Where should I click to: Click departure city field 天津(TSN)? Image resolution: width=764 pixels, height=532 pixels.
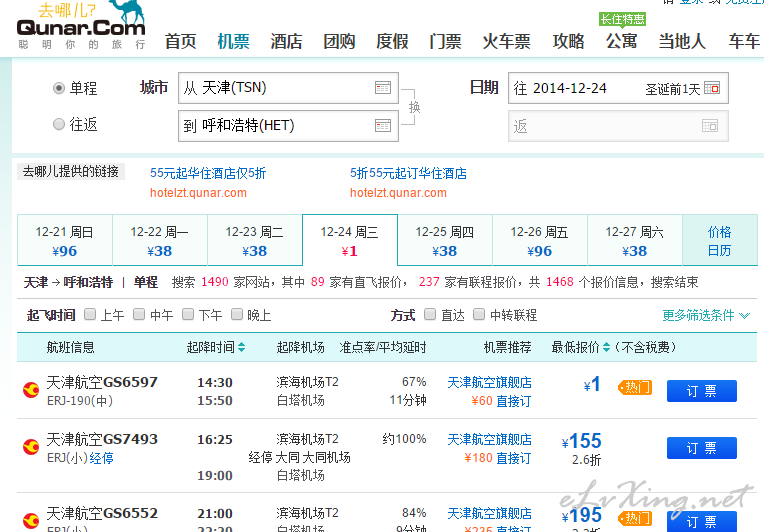tap(288, 88)
